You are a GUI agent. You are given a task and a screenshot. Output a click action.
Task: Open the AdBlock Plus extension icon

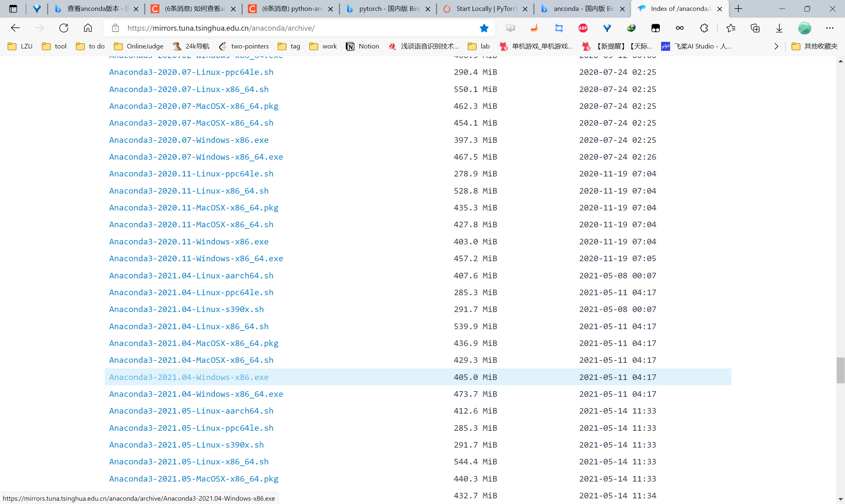pyautogui.click(x=583, y=28)
